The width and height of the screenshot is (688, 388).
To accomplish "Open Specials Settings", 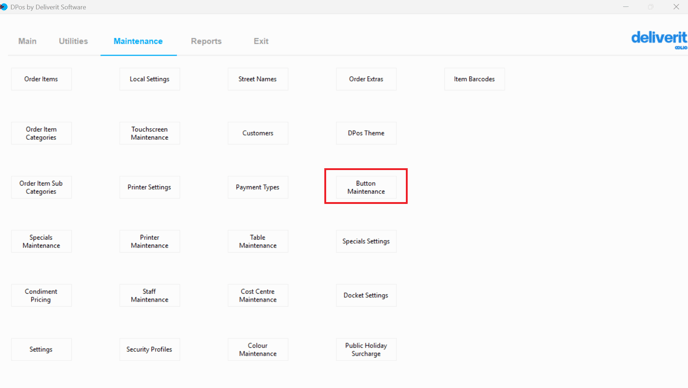I will (366, 241).
